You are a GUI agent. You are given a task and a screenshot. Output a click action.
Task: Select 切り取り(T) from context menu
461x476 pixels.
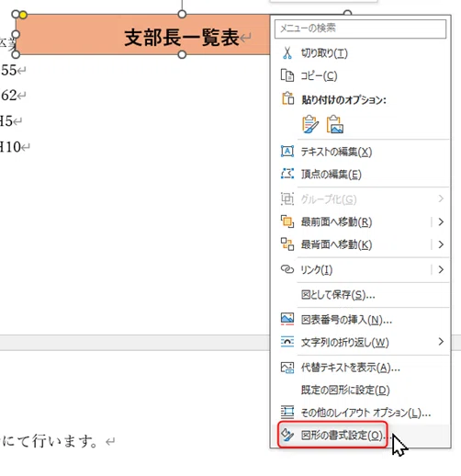[x=324, y=53]
